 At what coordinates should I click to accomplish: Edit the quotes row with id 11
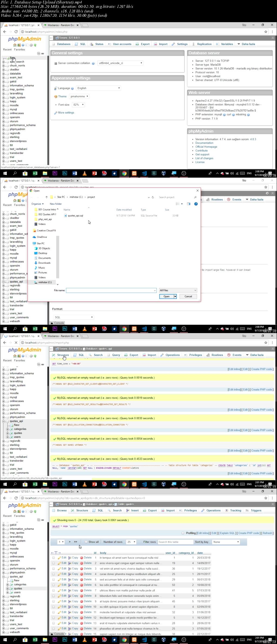(62, 612)
